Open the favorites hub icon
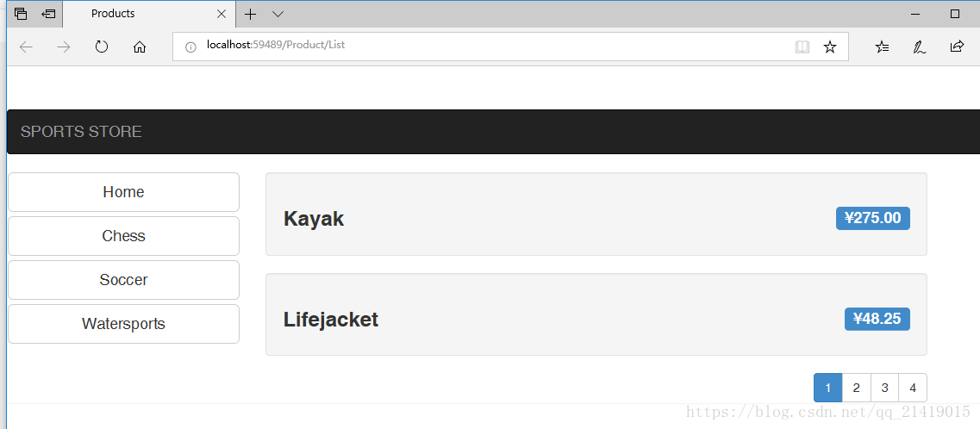This screenshot has height=429, width=980. click(882, 47)
